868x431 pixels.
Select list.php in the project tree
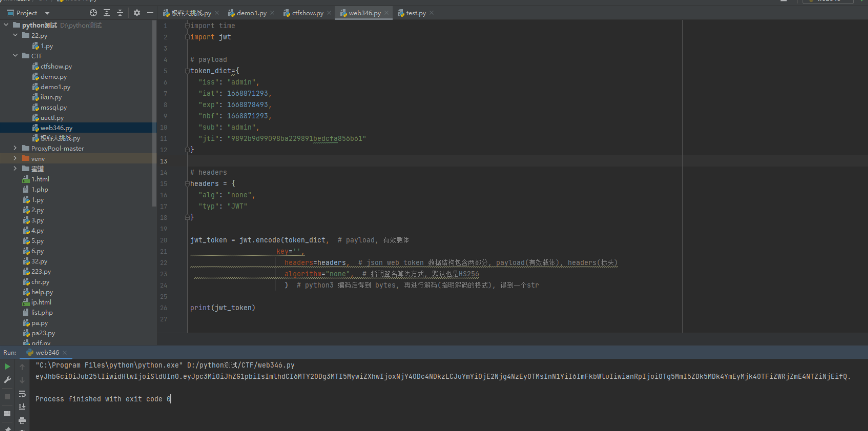38,312
